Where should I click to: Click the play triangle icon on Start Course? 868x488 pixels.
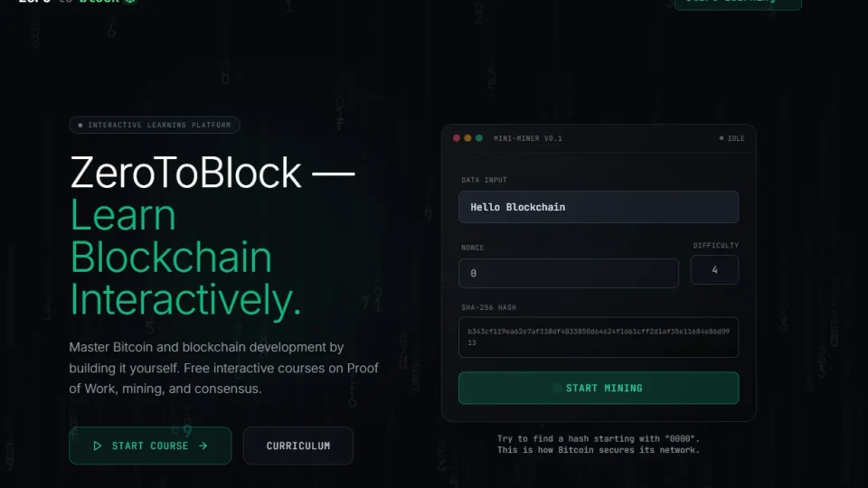tap(98, 446)
